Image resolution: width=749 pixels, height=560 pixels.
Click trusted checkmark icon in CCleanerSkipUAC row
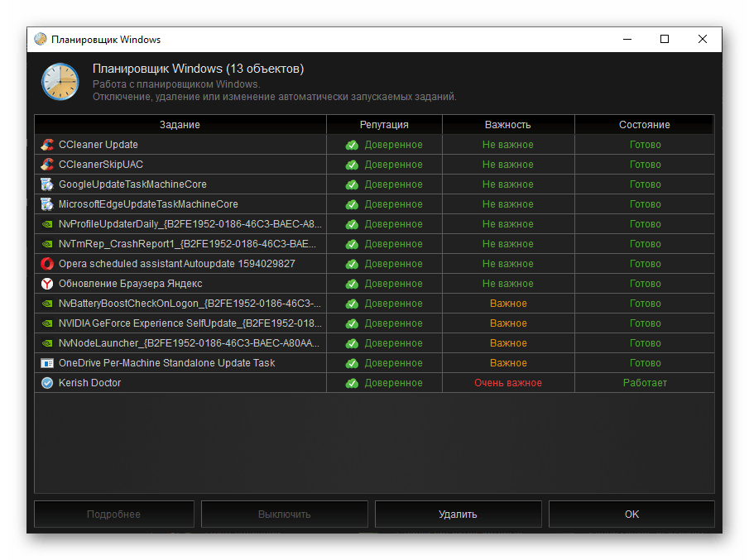352,165
